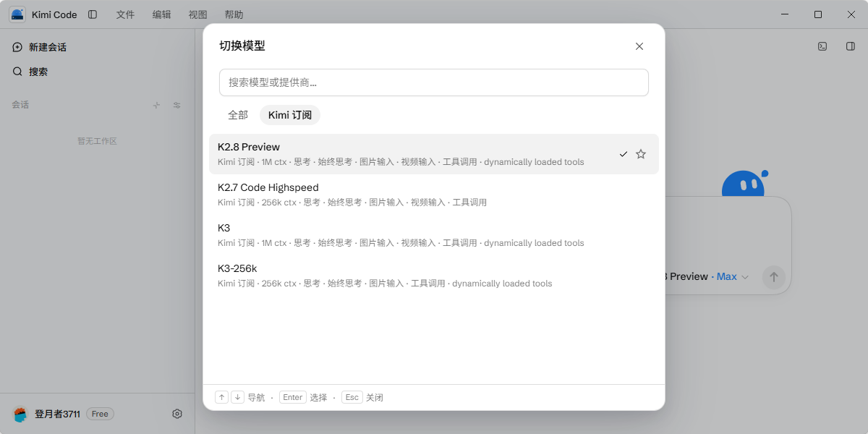Open the sliders filter icon beside 会话
The width and height of the screenshot is (868, 434).
177,105
